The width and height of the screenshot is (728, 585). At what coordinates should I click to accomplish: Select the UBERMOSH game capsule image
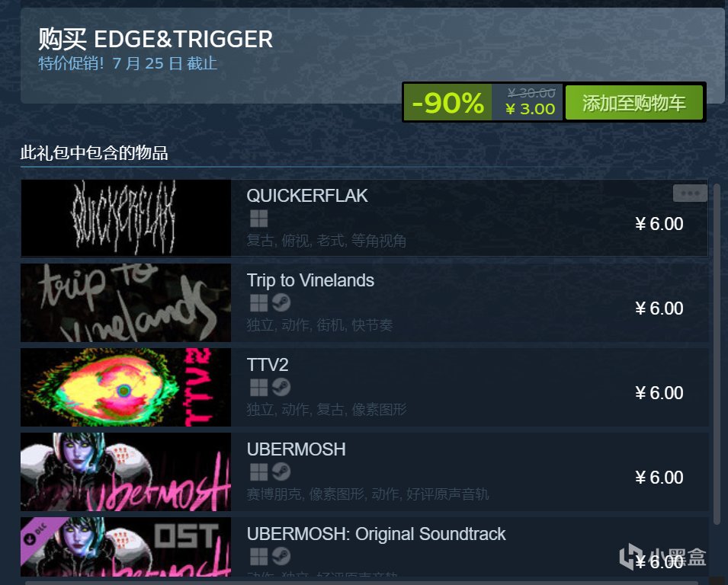tap(126, 472)
